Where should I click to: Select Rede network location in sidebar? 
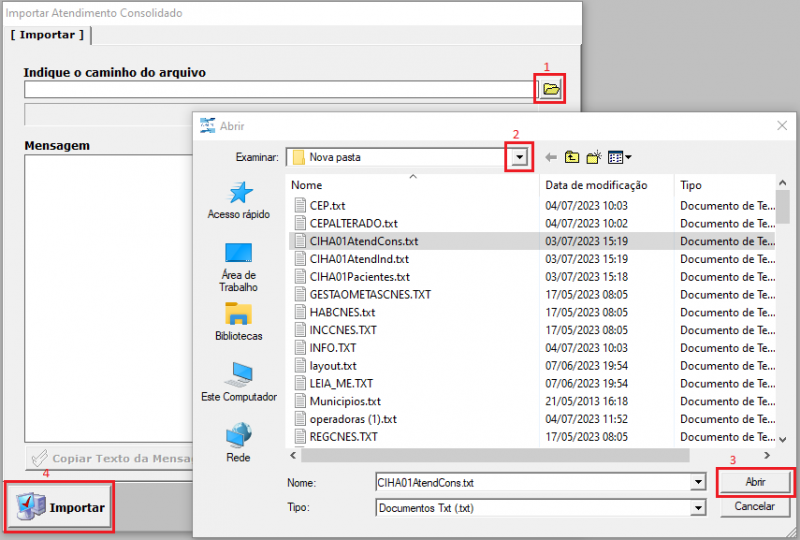point(239,441)
